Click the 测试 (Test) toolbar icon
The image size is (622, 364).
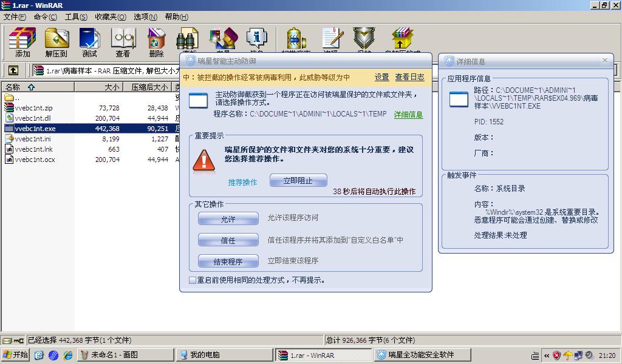[x=90, y=39]
